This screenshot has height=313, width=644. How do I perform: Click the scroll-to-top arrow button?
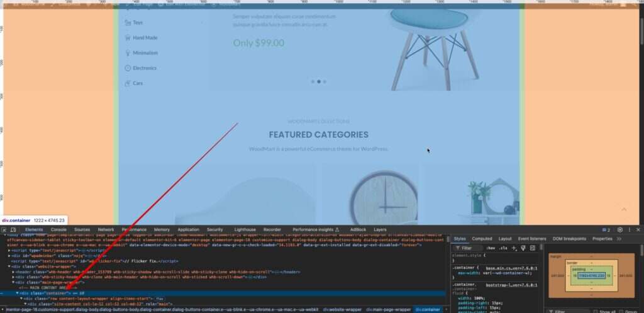click(624, 209)
